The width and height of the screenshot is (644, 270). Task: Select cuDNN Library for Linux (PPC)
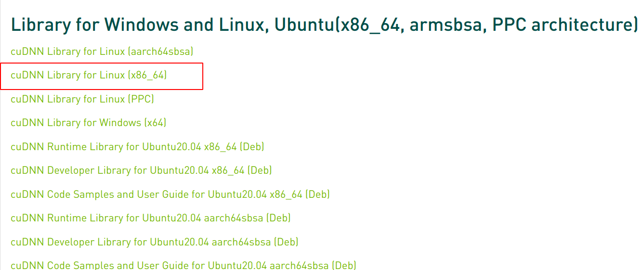(x=82, y=99)
